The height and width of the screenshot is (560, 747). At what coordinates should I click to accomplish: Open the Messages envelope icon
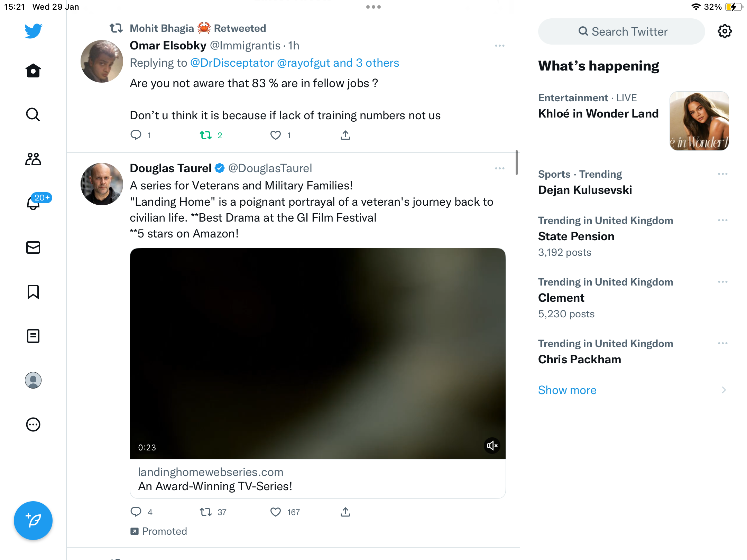[33, 248]
